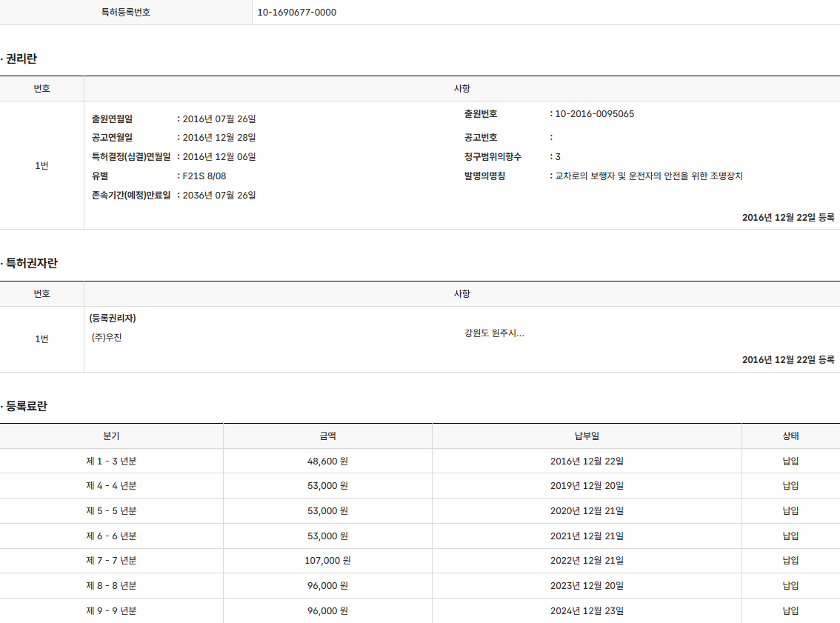The width and height of the screenshot is (840, 623).
Task: Click the 제 9 - 9 년분 period cell
Action: [x=111, y=611]
